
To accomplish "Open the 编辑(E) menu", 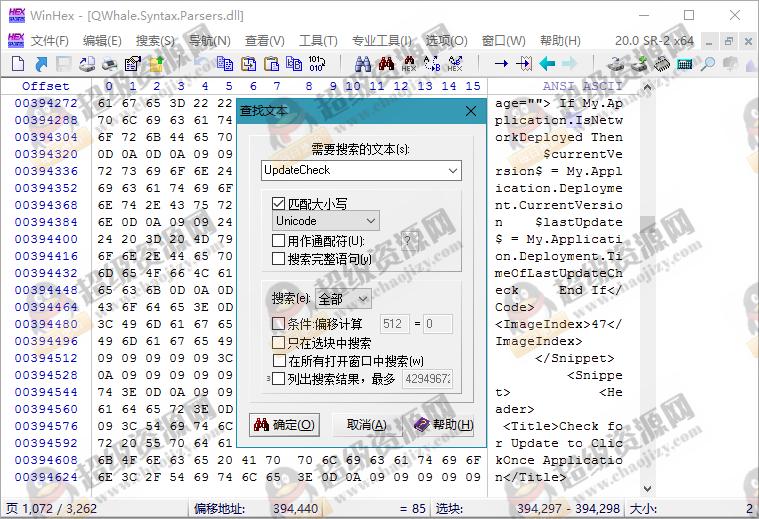I will [x=102, y=41].
